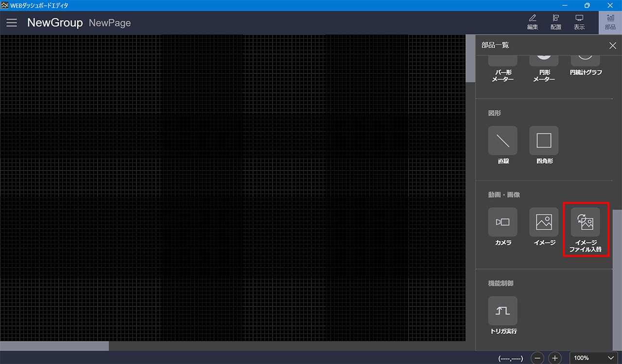622x364 pixels.
Task: Click the canvas horizontal scrollbar thumb
Action: coord(54,346)
